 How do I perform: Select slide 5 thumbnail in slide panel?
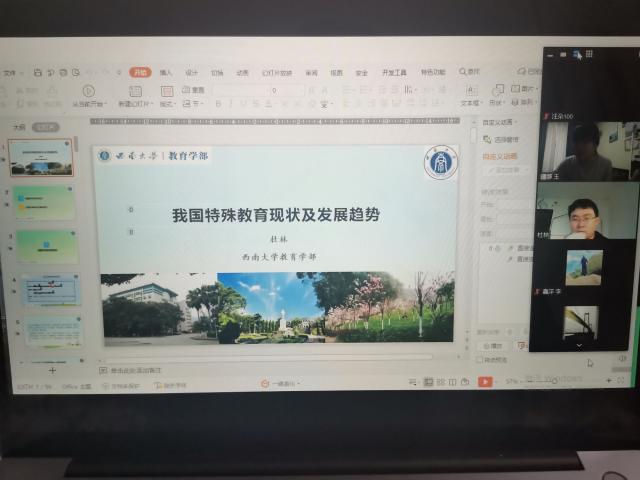[x=53, y=331]
